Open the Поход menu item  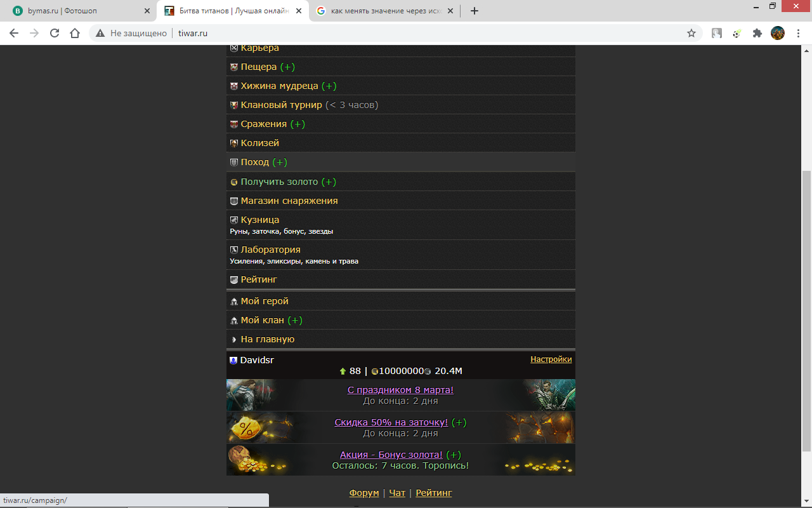coord(255,162)
